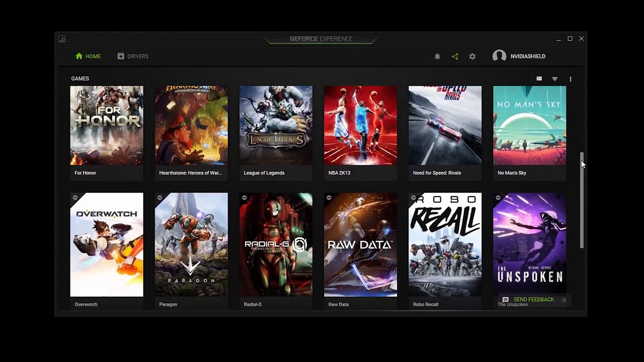Click 'Need for Speed: Rivals' title text
Image resolution: width=644 pixels, height=362 pixels.
[437, 173]
